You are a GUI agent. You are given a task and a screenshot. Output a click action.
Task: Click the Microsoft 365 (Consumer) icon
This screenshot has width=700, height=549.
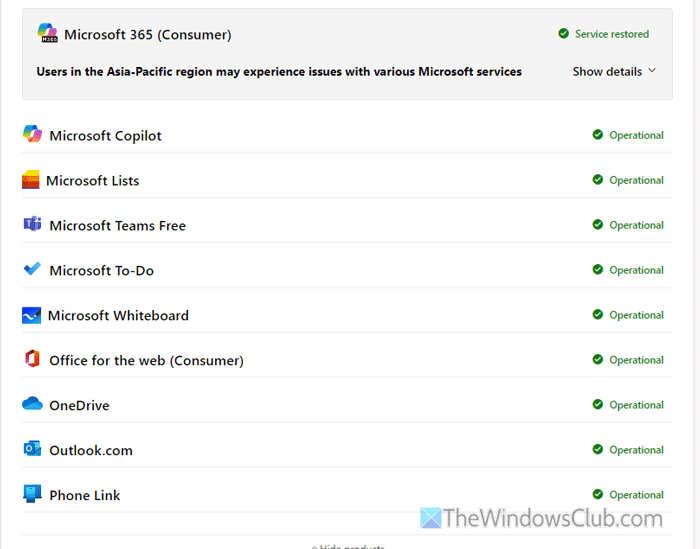click(48, 33)
